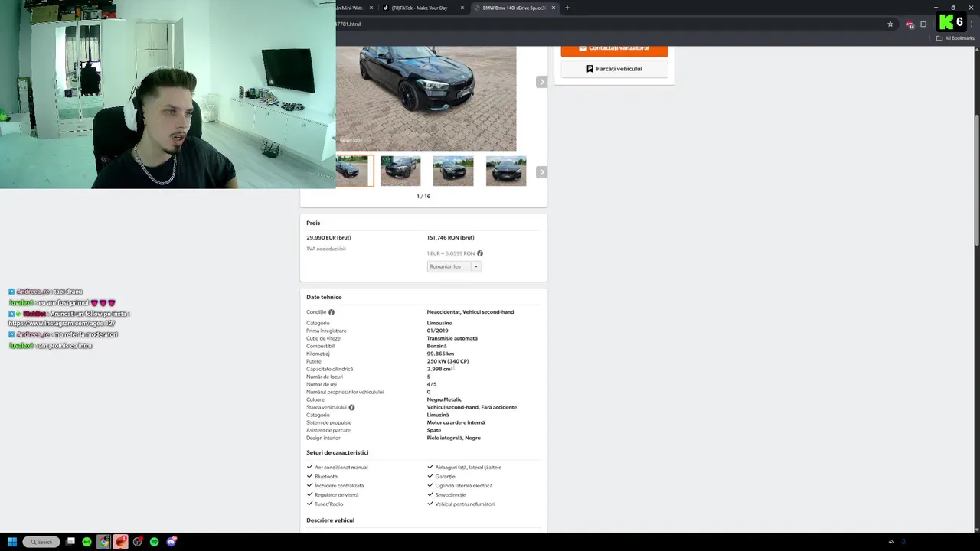Click the Piele integrală, Negru value

pos(453,438)
